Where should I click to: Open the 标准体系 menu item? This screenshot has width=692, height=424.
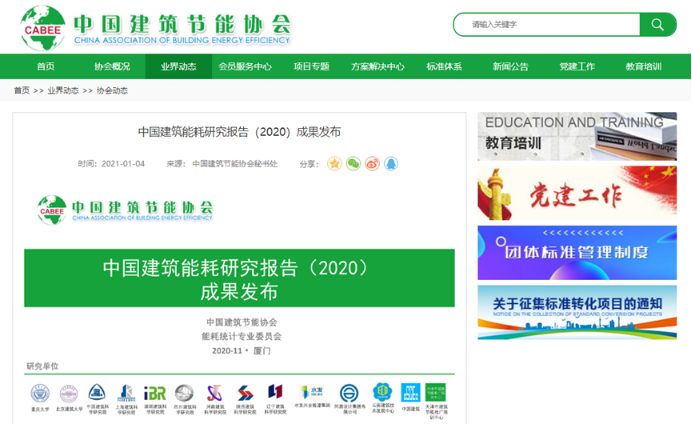point(444,67)
